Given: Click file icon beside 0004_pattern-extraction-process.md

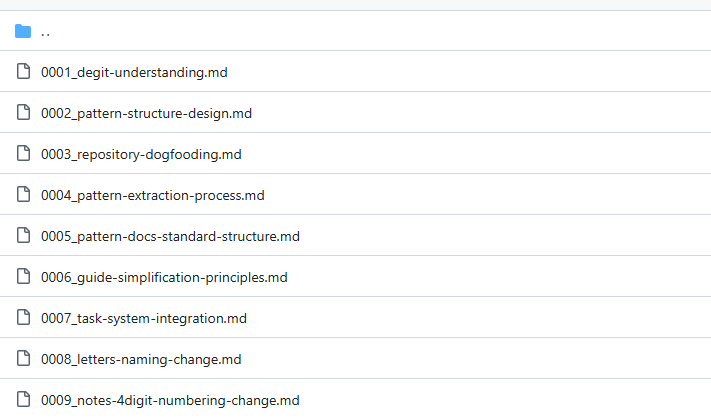Looking at the screenshot, I should click(x=23, y=195).
